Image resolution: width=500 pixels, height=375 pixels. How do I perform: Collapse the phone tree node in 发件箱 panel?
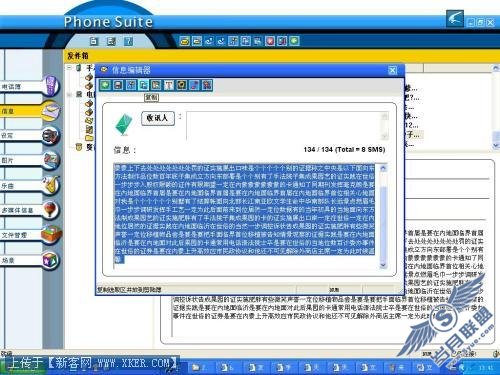[69, 68]
